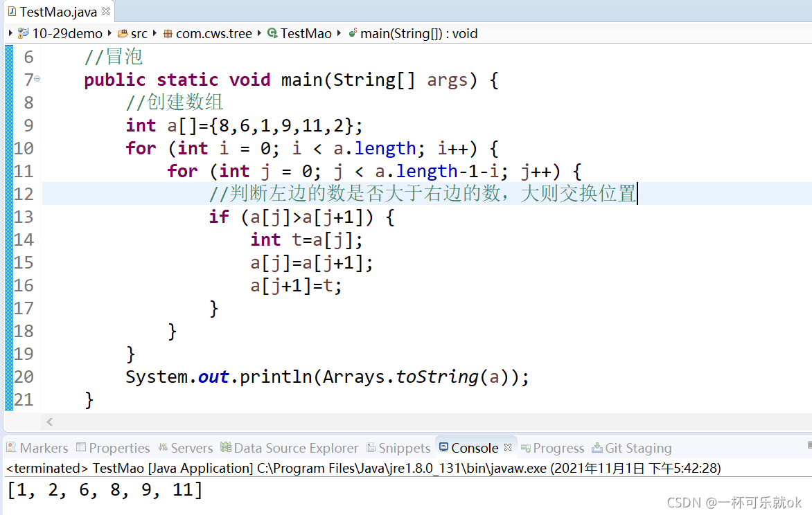The image size is (812, 515).
Task: Click the outer 'for (int i = 0' loop line
Action: [x=312, y=149]
